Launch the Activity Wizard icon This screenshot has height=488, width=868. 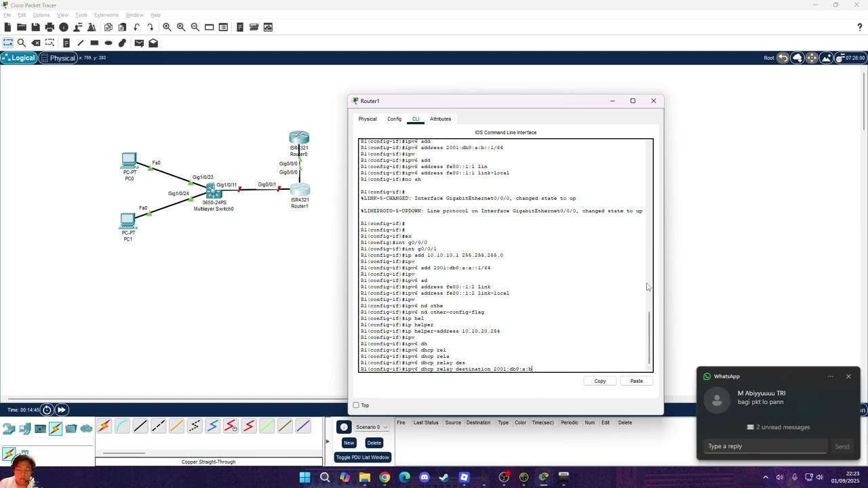pyautogui.click(x=92, y=27)
